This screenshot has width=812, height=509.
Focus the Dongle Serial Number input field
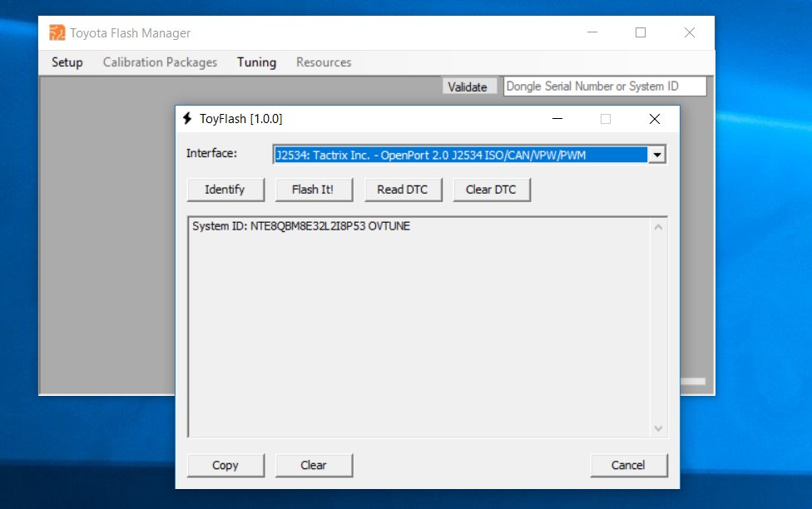(x=605, y=86)
